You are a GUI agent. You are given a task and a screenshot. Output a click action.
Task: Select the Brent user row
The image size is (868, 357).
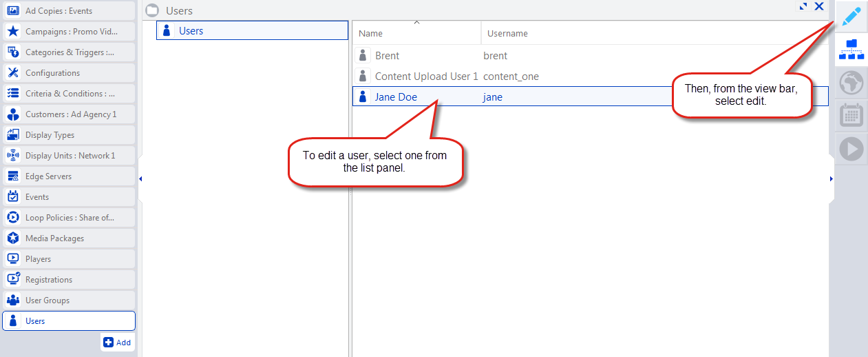tap(387, 56)
